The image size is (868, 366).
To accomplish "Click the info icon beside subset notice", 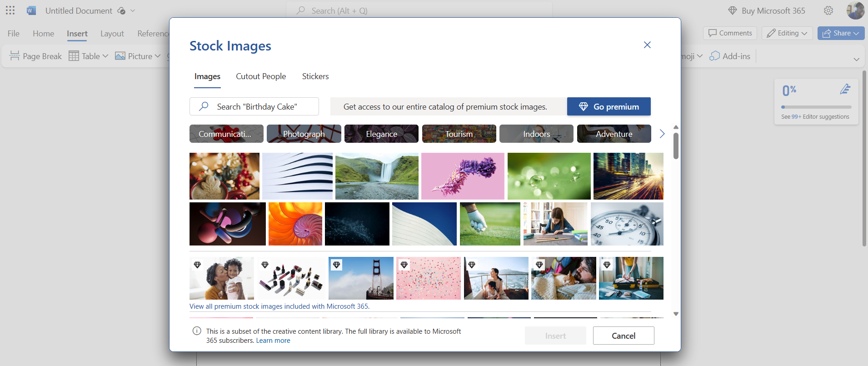I will [197, 331].
